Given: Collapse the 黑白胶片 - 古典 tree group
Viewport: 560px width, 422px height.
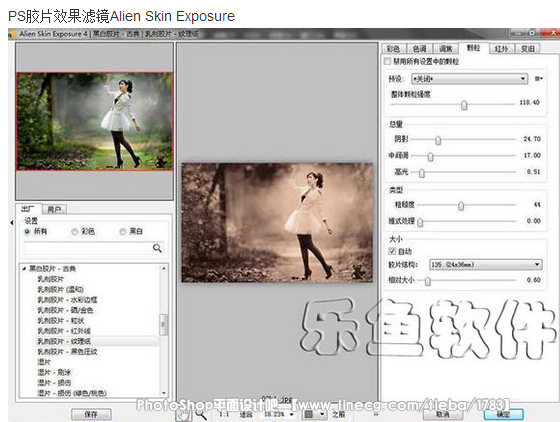Looking at the screenshot, I should [24, 268].
